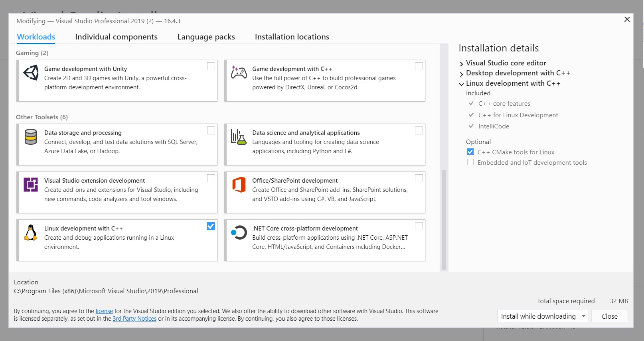Click the database icon for Data storage
This screenshot has height=341, width=644.
(31, 137)
